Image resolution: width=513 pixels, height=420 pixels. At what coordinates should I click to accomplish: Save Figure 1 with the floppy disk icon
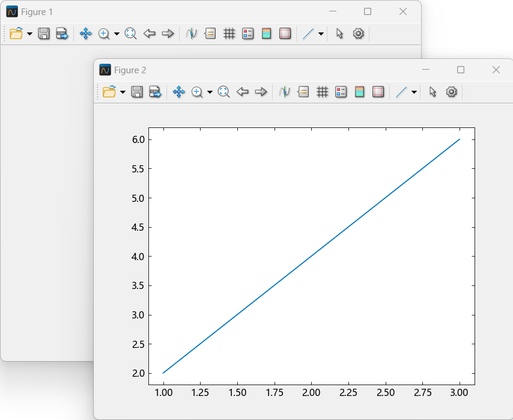pos(44,34)
